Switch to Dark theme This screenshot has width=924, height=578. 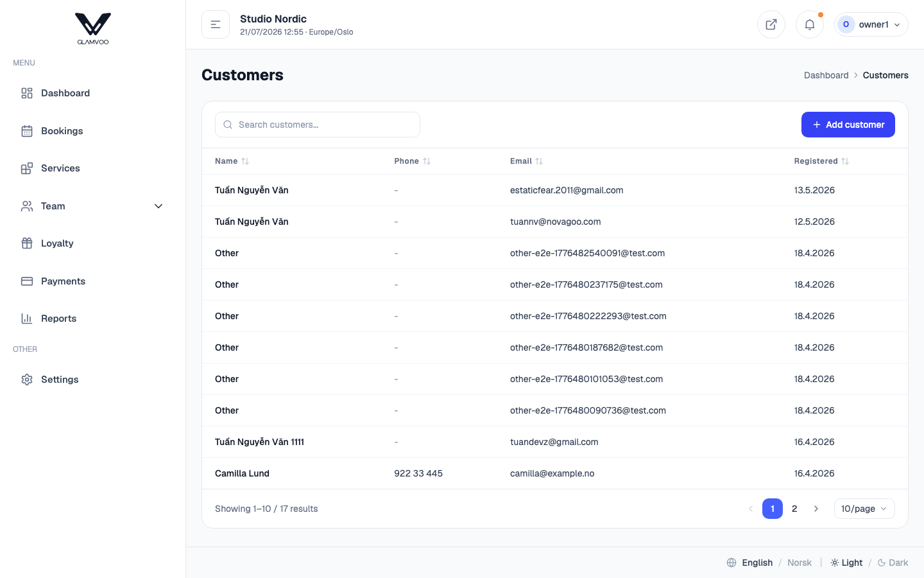click(893, 563)
